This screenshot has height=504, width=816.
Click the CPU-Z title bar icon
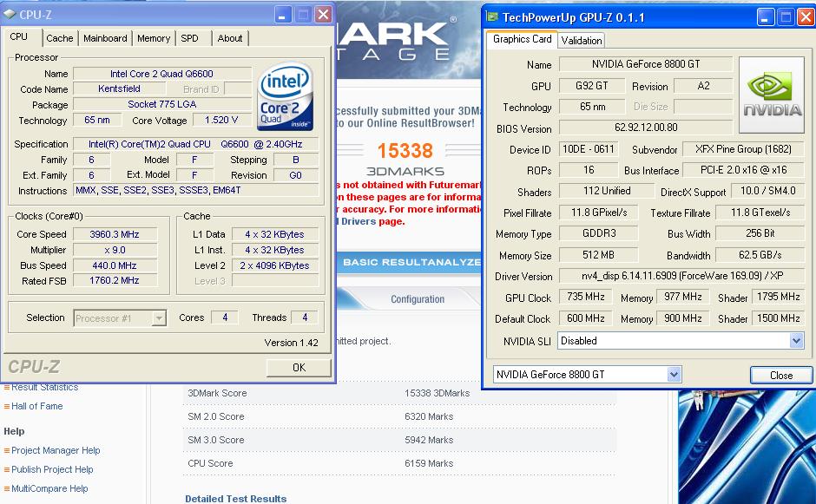pyautogui.click(x=10, y=15)
